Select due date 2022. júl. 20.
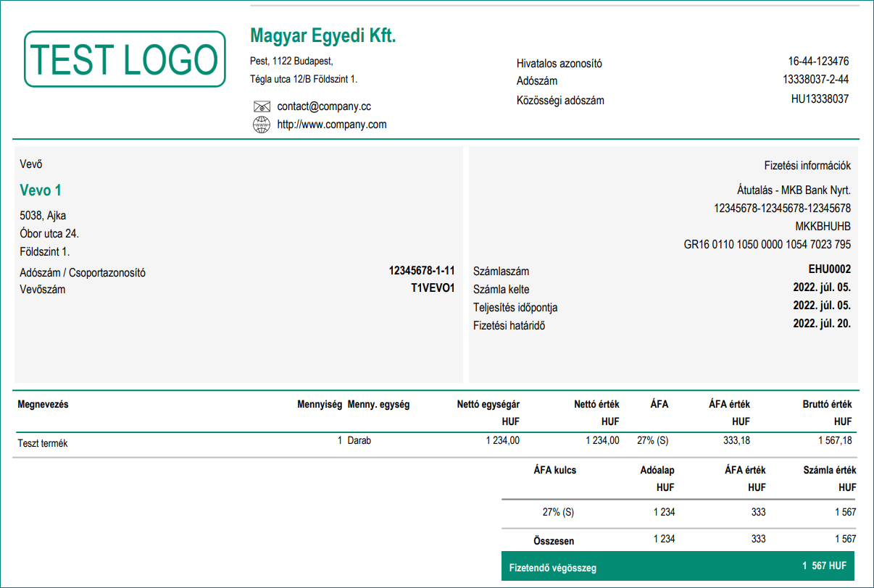 pos(822,324)
